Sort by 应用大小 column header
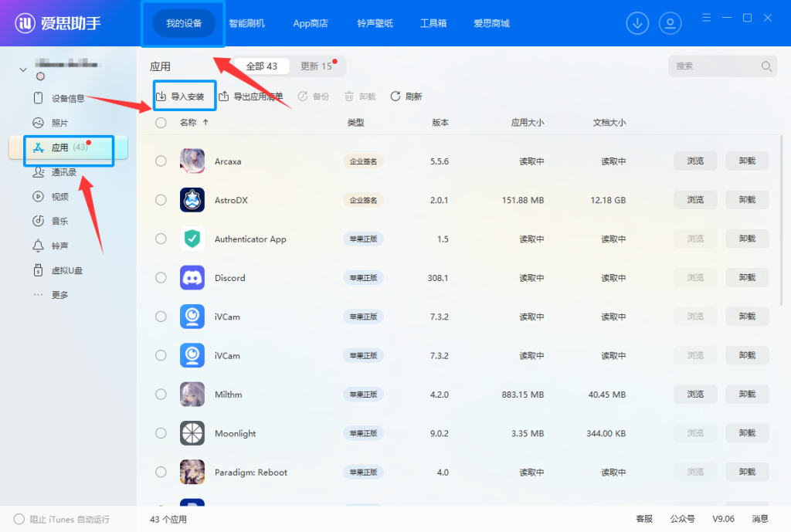Screen dimensions: 791x532 pyautogui.click(x=527, y=123)
